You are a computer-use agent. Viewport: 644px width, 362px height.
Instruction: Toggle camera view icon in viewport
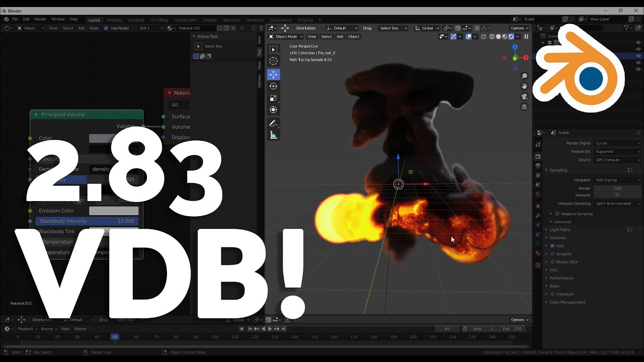[524, 97]
